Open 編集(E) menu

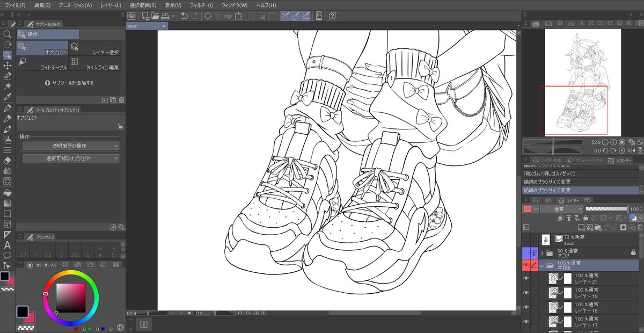click(42, 5)
